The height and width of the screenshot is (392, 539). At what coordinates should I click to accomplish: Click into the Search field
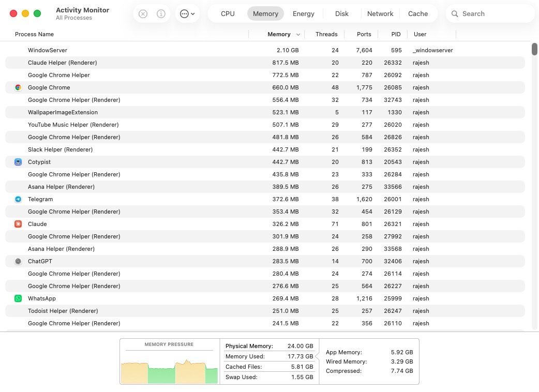[x=494, y=14]
